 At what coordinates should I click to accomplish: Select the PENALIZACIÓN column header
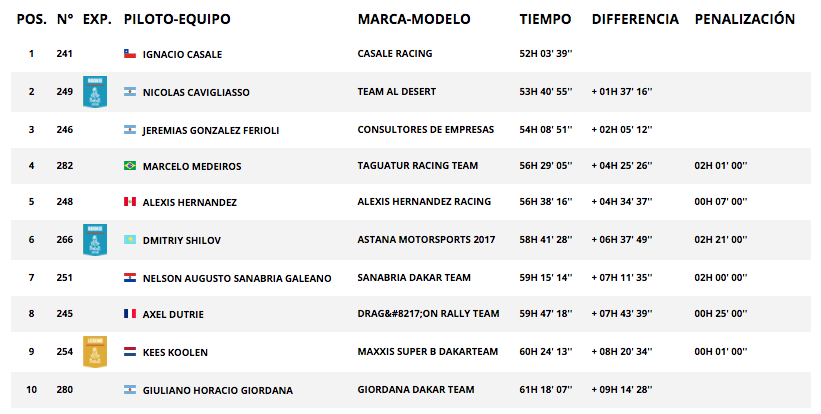(x=745, y=19)
